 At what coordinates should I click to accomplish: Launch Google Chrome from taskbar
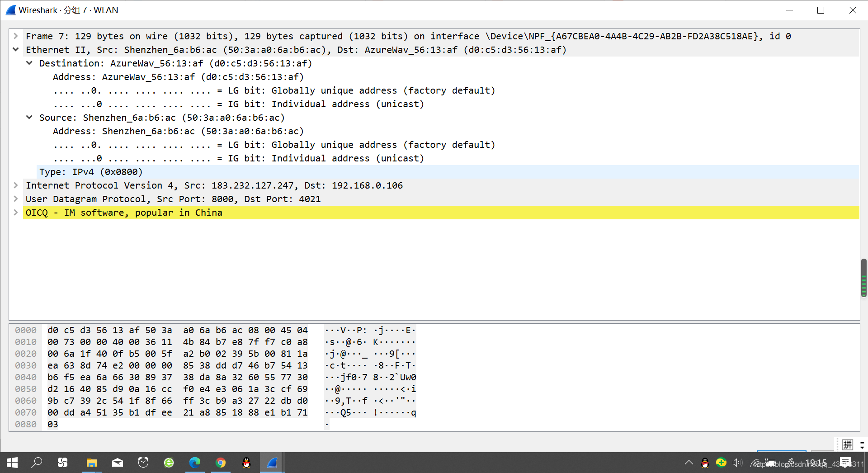(221, 463)
